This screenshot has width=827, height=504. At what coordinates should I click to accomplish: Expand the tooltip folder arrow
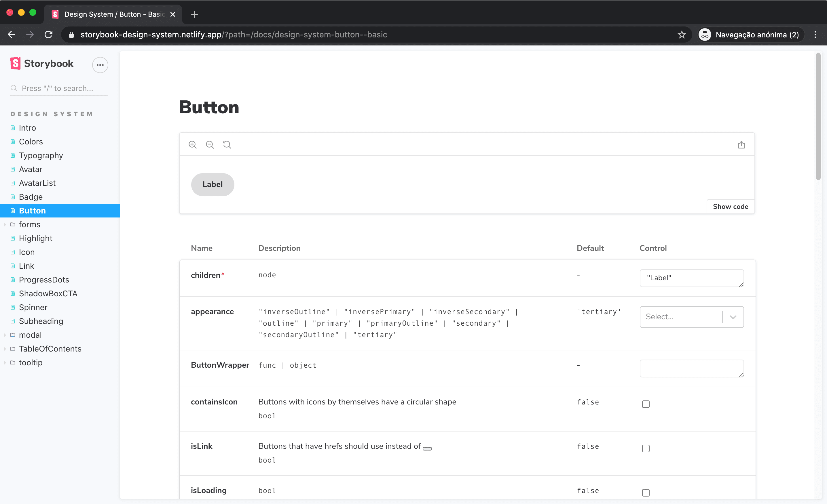click(5, 362)
